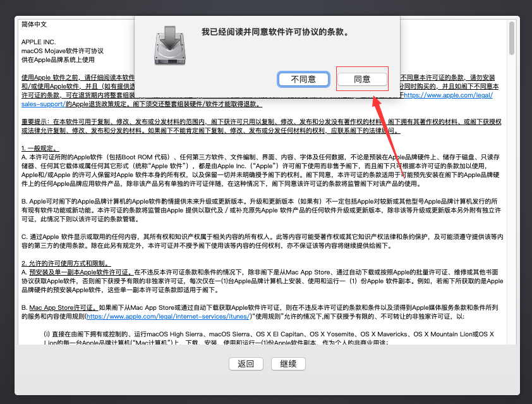
Task: Click the https://www.apple.com/legal/ link at the line end
Action: tap(450, 95)
